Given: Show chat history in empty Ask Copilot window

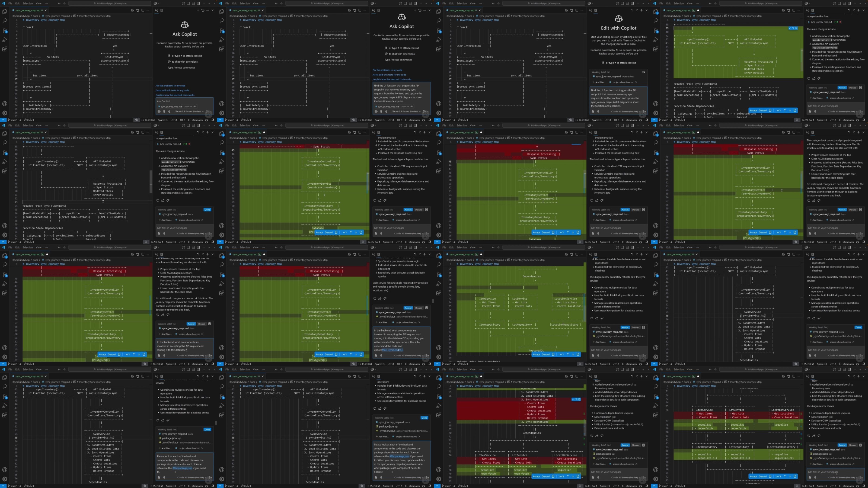Looking at the screenshot, I should click(203, 10).
